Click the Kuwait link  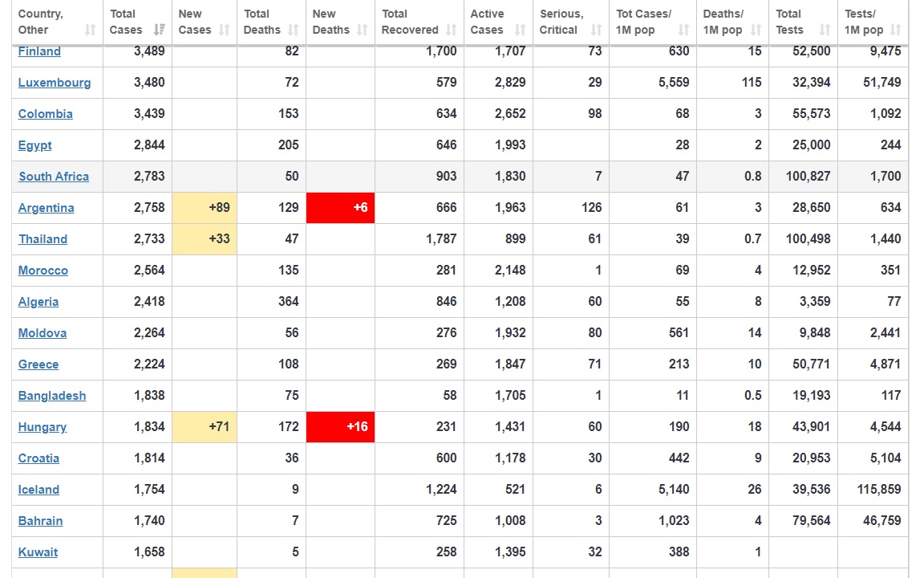pos(38,552)
